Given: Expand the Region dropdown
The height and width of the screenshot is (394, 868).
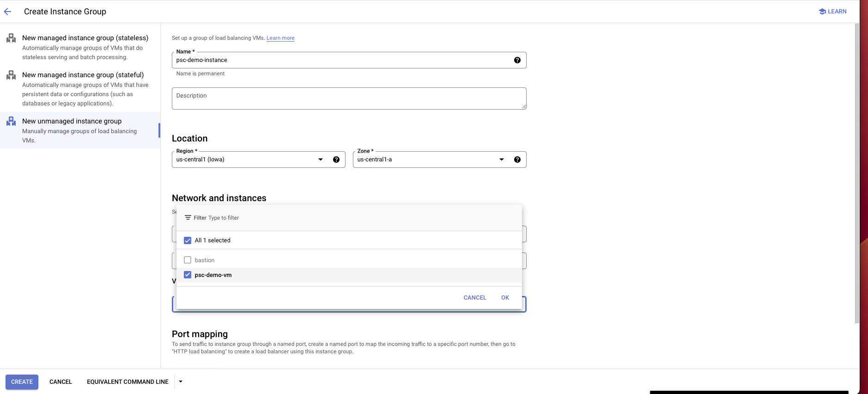Looking at the screenshot, I should click(x=320, y=160).
